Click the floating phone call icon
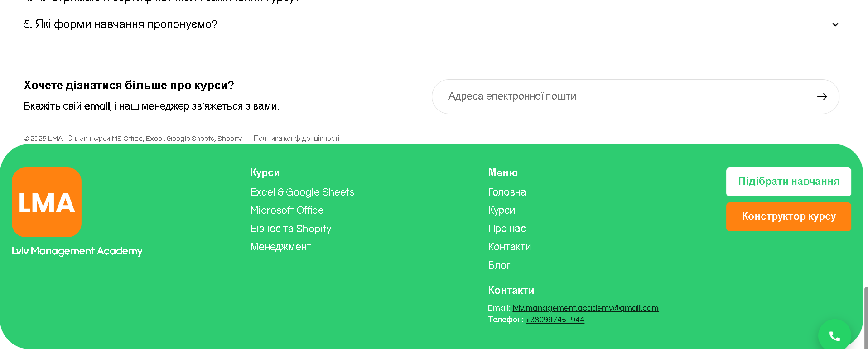 point(834,335)
